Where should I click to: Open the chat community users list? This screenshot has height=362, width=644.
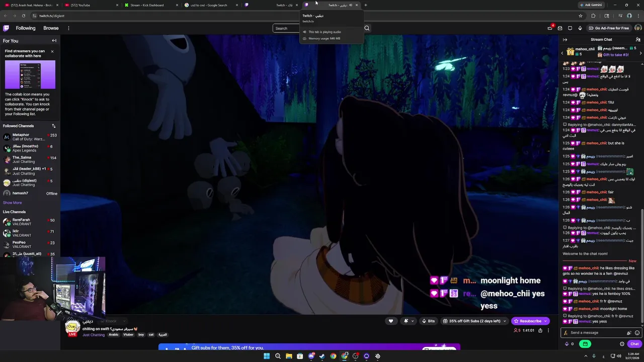pyautogui.click(x=638, y=40)
